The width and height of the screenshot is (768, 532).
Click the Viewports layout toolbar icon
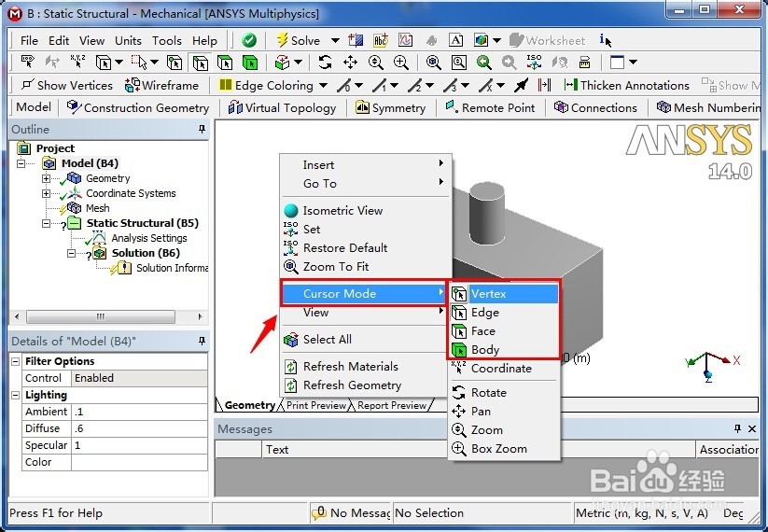click(617, 63)
